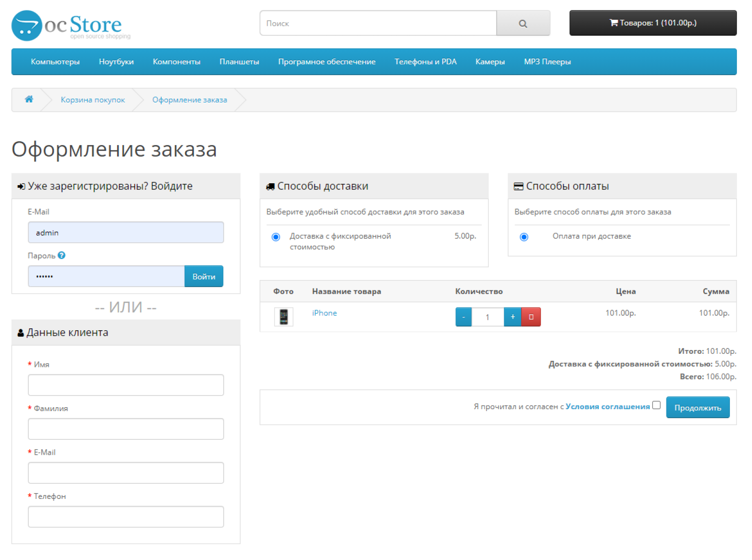The width and height of the screenshot is (752, 560).
Task: Click the Способы оплаты heading
Action: (567, 186)
